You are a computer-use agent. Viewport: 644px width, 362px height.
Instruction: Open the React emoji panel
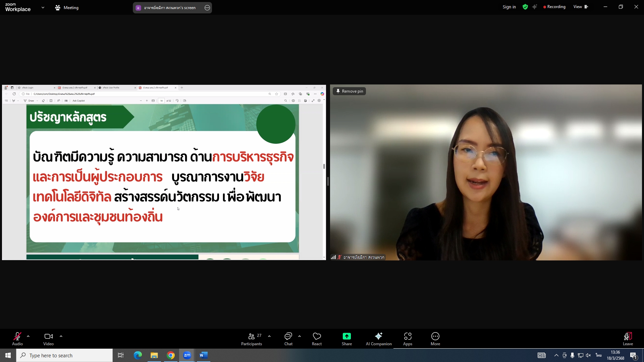coord(317,339)
